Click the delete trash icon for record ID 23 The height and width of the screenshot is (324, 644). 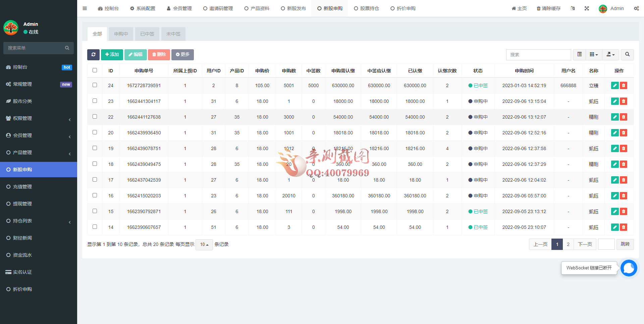tap(624, 101)
